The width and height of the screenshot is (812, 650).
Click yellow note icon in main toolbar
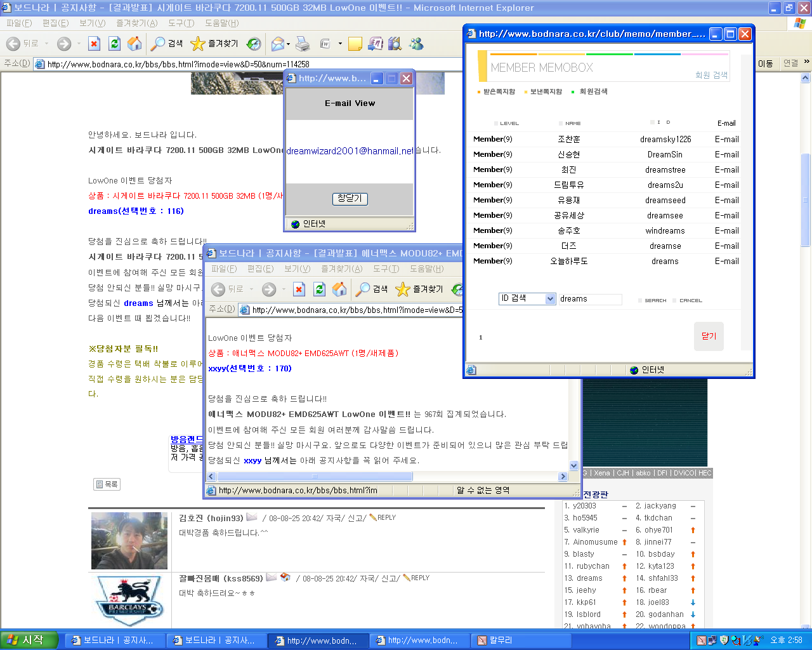355,44
